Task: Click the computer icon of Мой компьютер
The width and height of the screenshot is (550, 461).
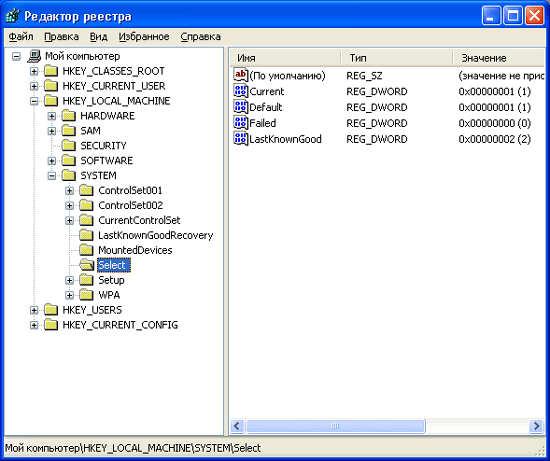Action: [34, 56]
